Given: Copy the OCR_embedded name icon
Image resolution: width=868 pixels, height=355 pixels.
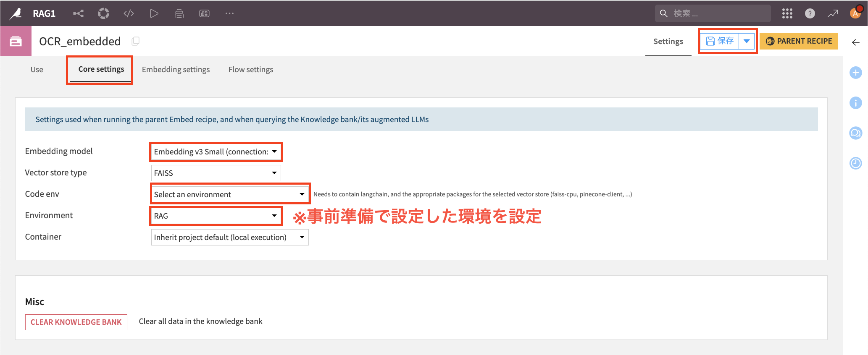Looking at the screenshot, I should [135, 41].
